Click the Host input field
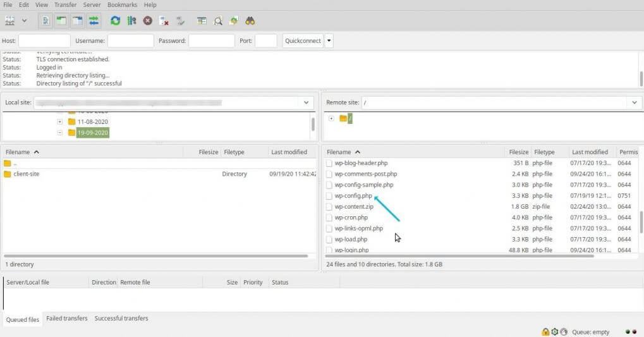Image resolution: width=644 pixels, height=337 pixels. point(44,40)
